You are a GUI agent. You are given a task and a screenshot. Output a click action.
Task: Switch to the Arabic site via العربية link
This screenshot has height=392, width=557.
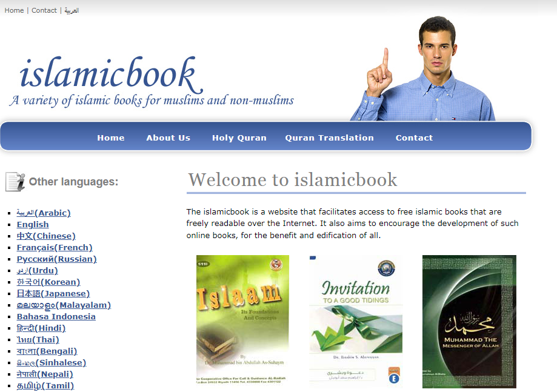pos(71,10)
